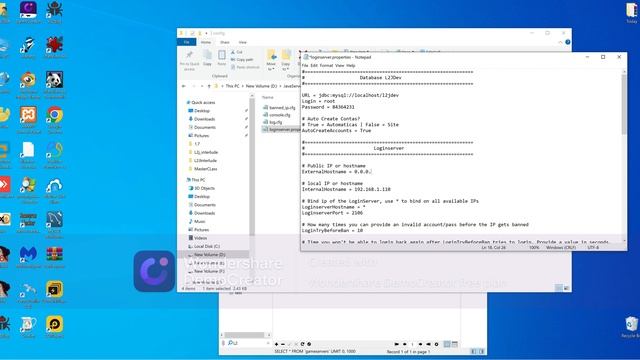
Task: Select pinned Pictures under Quick access
Action: (201, 136)
